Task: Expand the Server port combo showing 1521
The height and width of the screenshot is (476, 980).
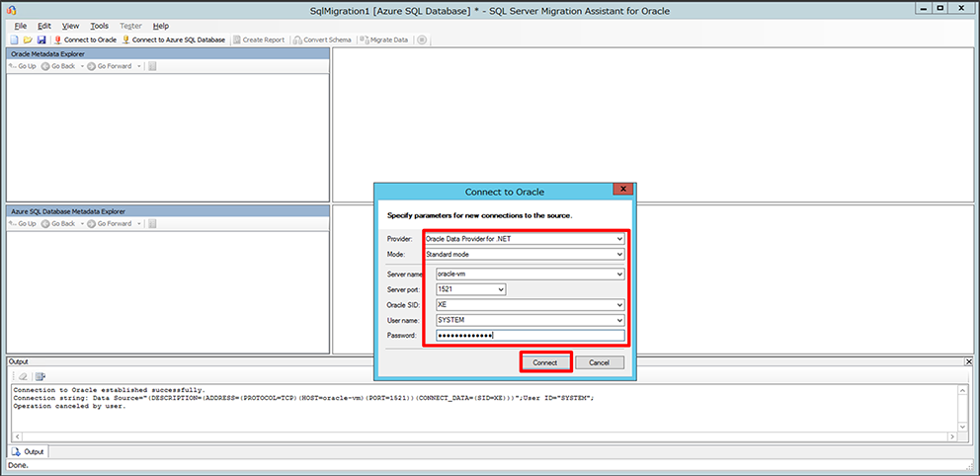Action: (501, 289)
